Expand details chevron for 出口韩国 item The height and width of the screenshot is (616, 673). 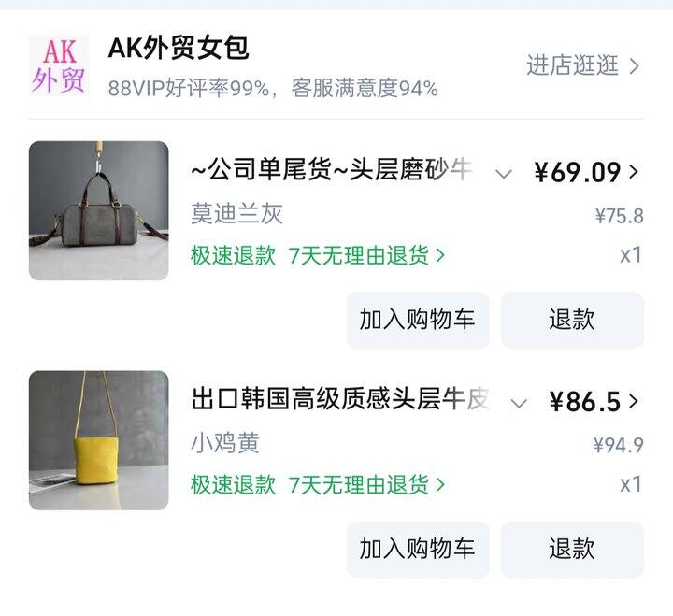519,403
